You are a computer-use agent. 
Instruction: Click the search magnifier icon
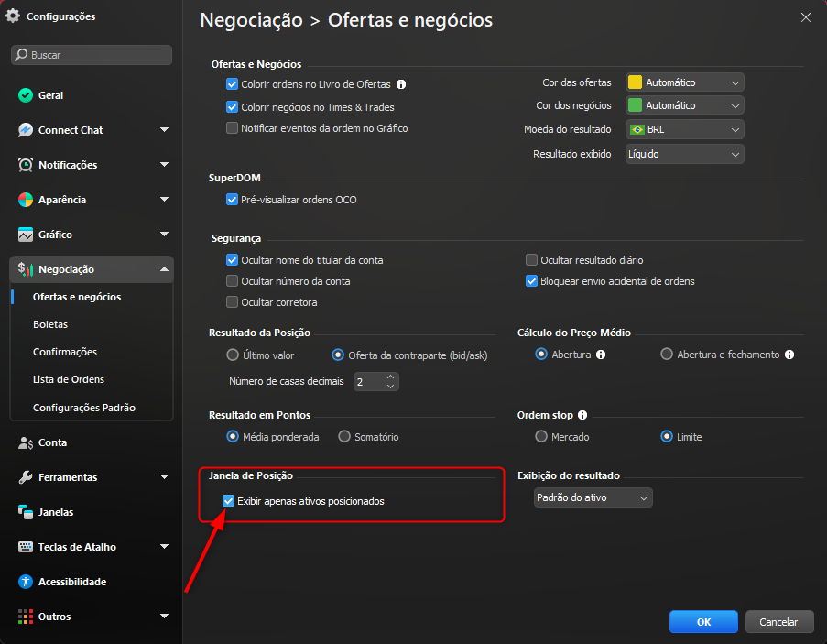click(21, 55)
